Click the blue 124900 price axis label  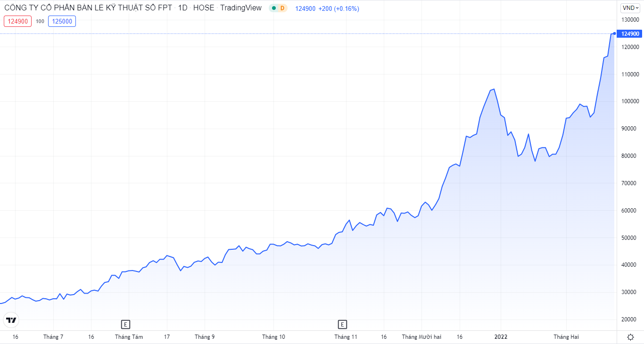coord(630,34)
